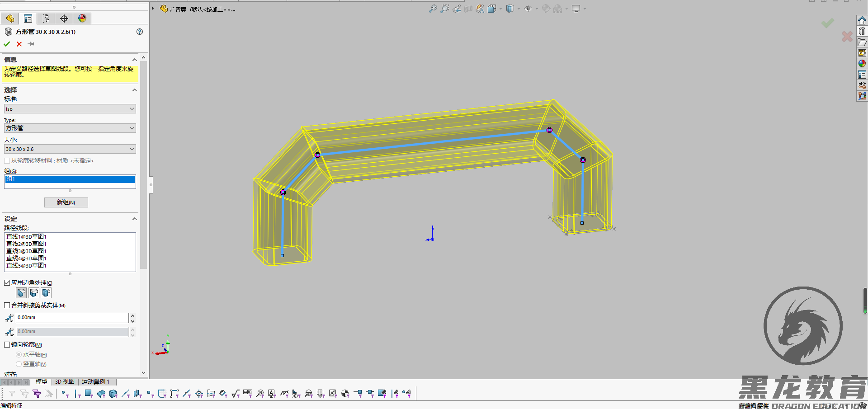Image resolution: width=868 pixels, height=409 pixels.
Task: Select the Zoom to Area tool
Action: pos(445,9)
